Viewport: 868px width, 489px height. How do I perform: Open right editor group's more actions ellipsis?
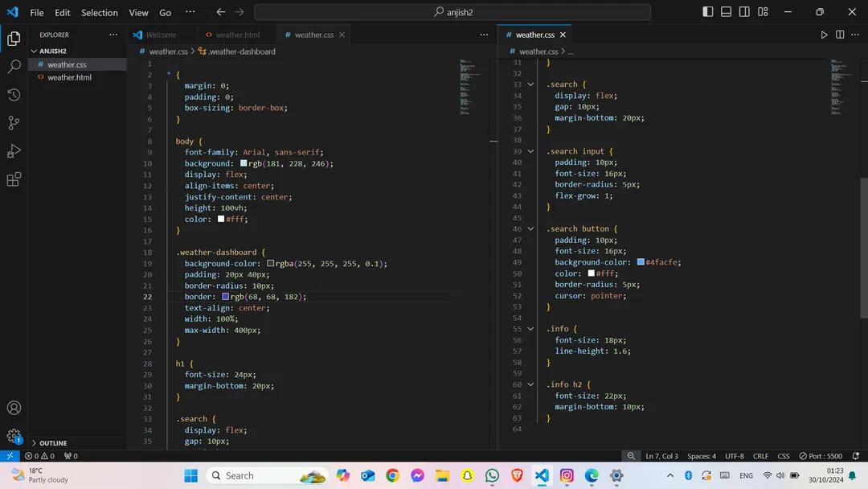[855, 35]
